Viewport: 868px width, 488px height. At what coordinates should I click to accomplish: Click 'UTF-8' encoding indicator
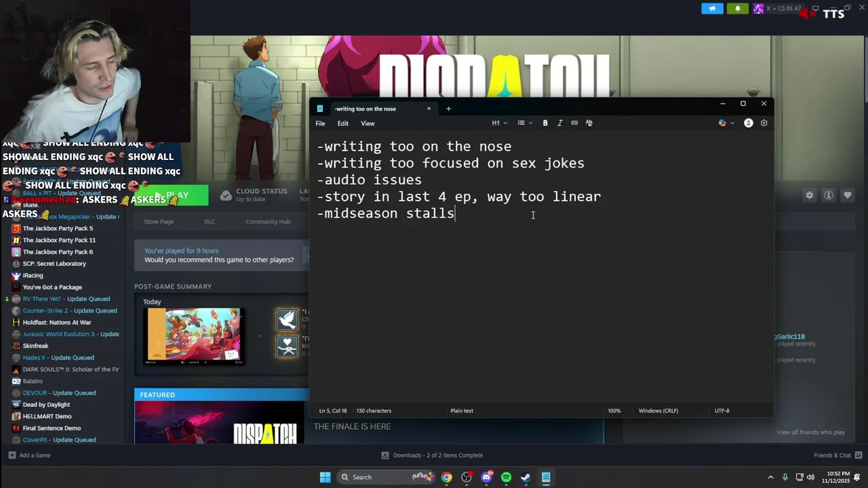[722, 411]
